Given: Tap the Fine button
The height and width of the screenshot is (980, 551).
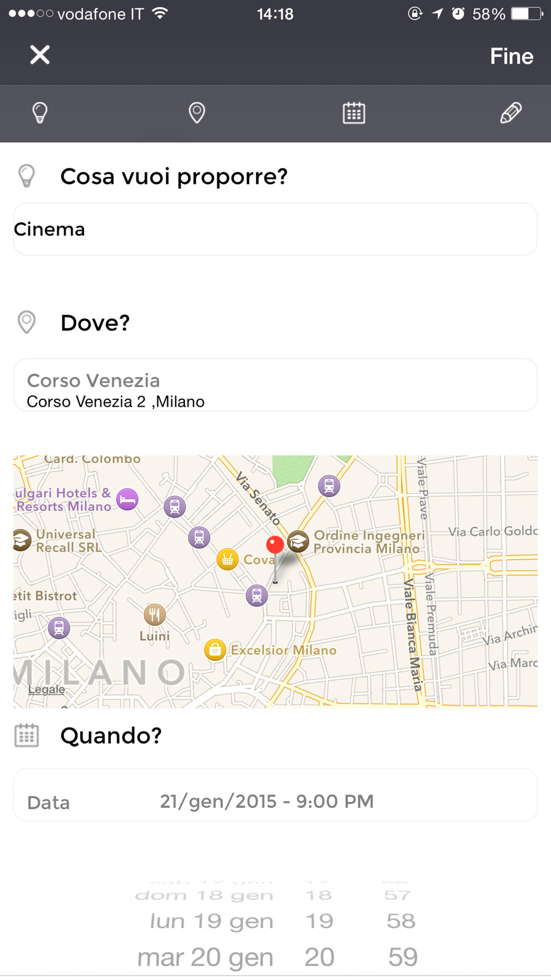Looking at the screenshot, I should point(511,56).
